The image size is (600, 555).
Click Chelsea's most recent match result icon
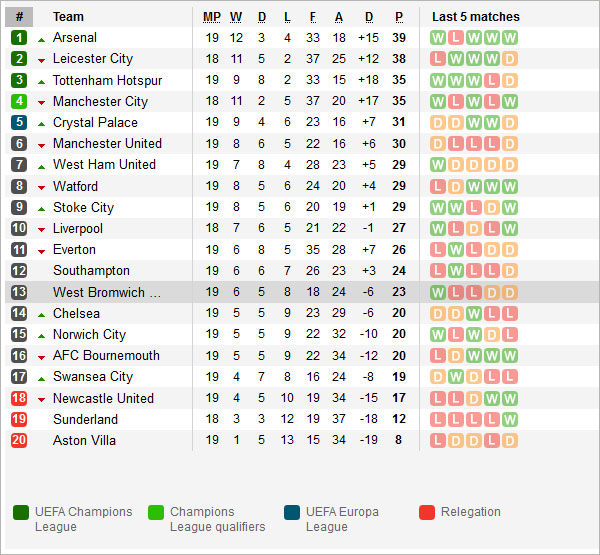(x=510, y=314)
